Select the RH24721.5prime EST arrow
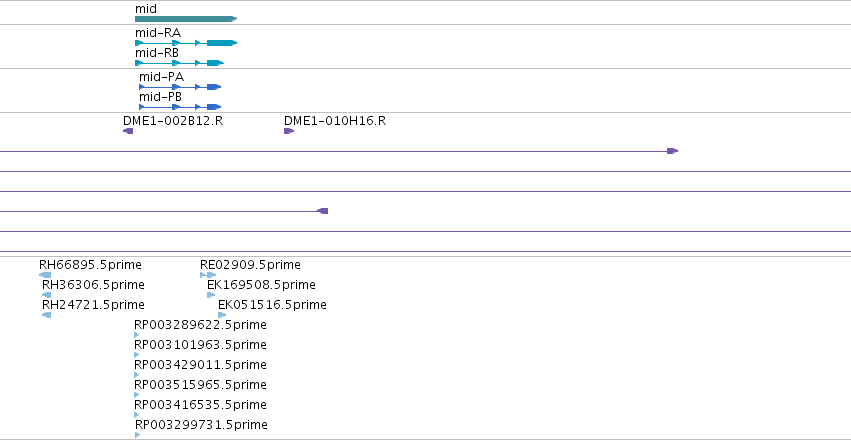Screen dimensions: 851x440 pos(46,315)
